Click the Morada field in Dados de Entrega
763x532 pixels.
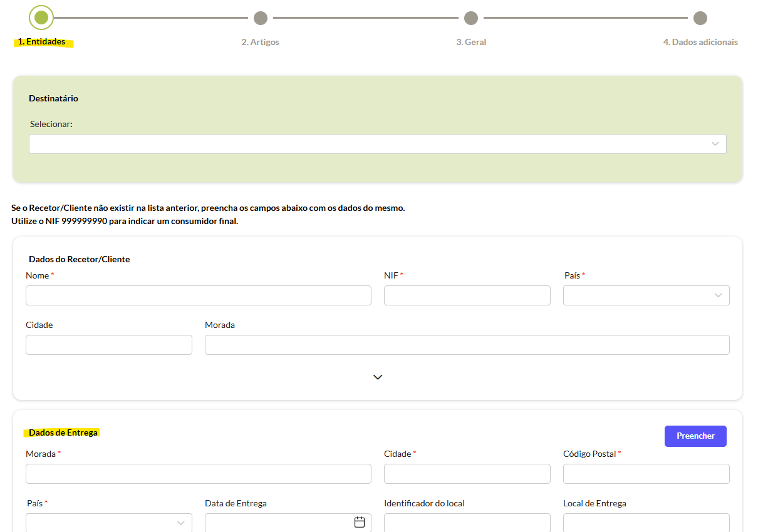[x=198, y=474]
